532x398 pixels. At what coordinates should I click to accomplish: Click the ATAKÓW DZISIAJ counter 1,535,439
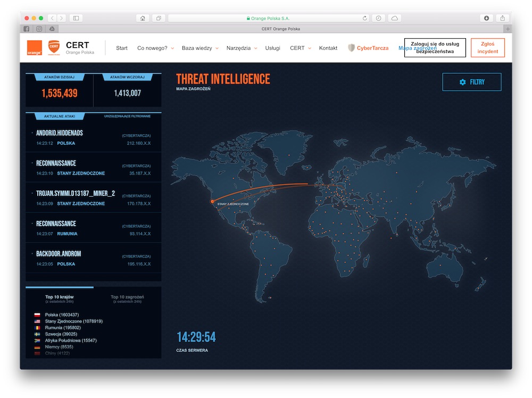tap(60, 93)
